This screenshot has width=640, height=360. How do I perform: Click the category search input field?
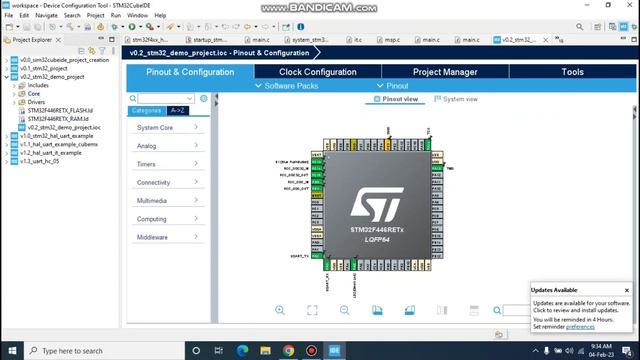(x=165, y=98)
